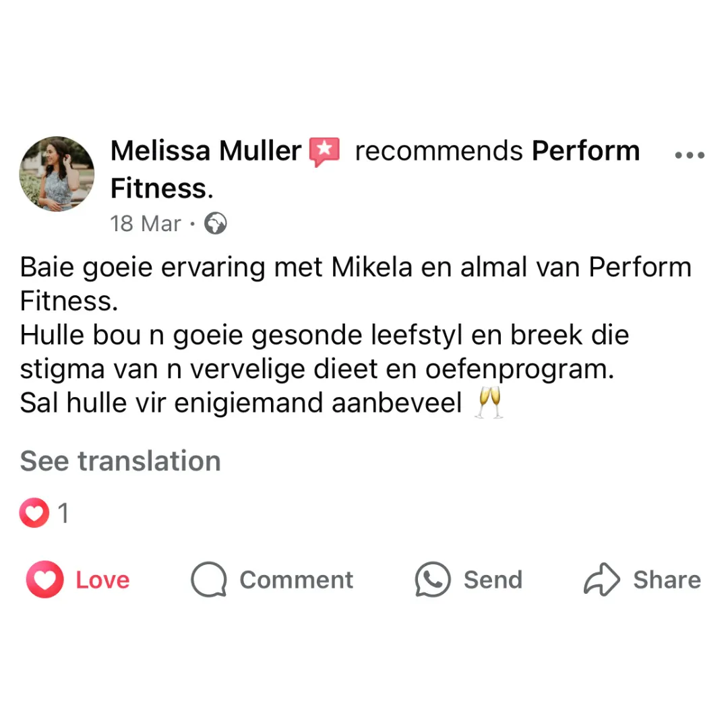Click the Comment speech bubble icon
The image size is (728, 728).
point(209,580)
